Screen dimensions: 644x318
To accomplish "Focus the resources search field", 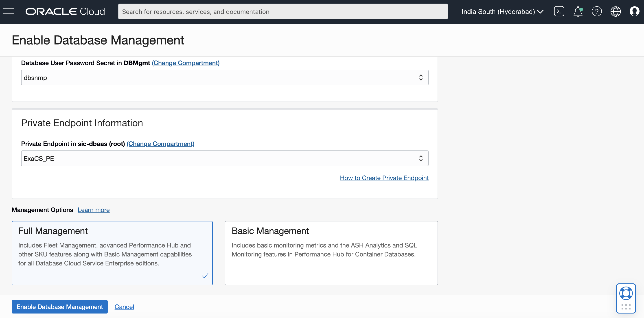I will point(283,11).
